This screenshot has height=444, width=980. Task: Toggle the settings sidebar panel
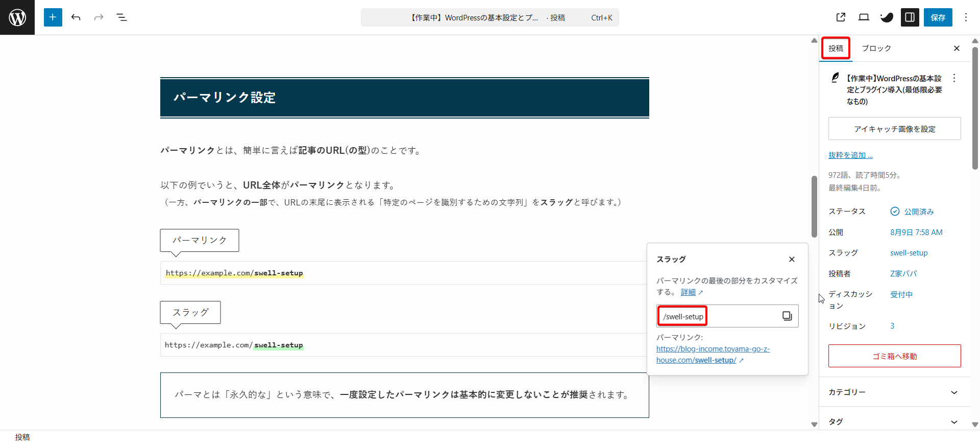[910, 17]
